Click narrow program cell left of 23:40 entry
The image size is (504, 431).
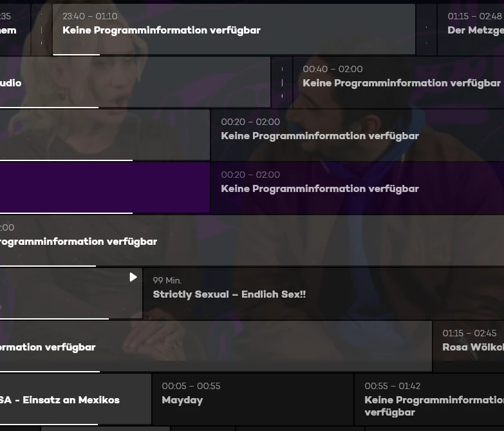click(x=41, y=29)
